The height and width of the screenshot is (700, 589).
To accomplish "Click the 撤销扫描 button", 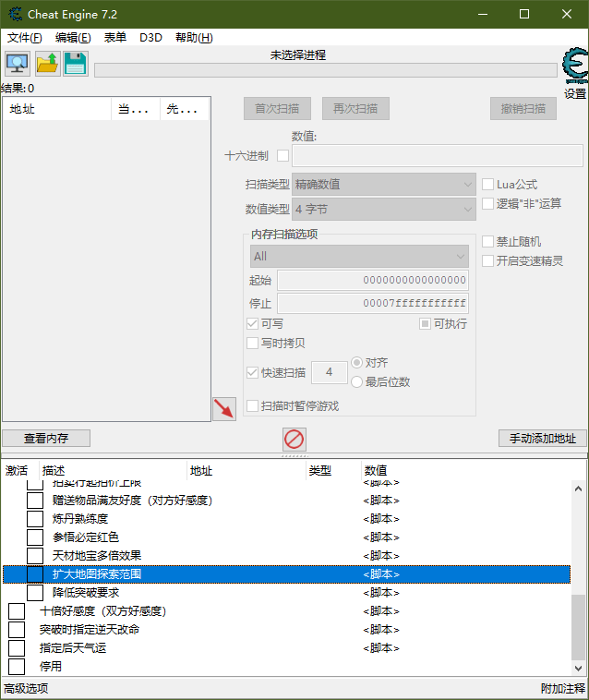I will tap(523, 108).
